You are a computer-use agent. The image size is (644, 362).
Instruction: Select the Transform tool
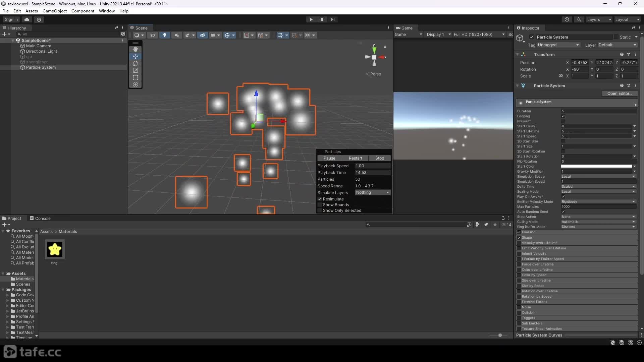[136, 84]
